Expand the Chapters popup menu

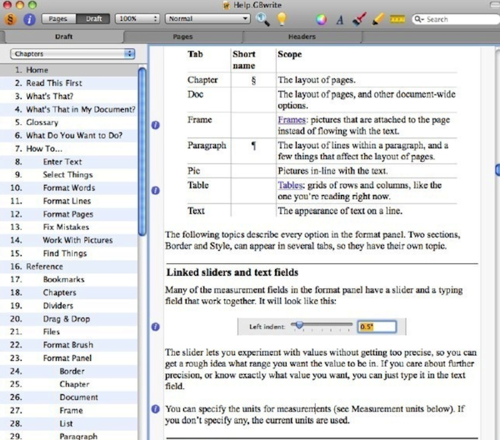73,54
